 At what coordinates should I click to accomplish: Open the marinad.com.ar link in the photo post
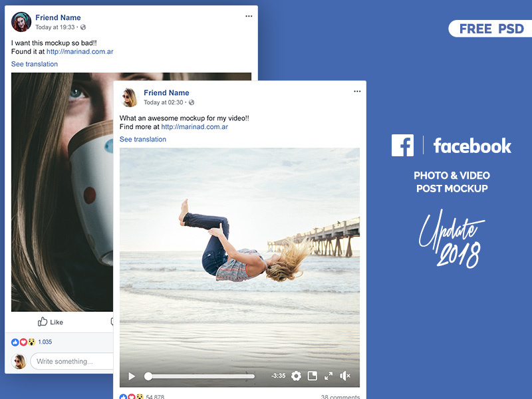(x=80, y=52)
